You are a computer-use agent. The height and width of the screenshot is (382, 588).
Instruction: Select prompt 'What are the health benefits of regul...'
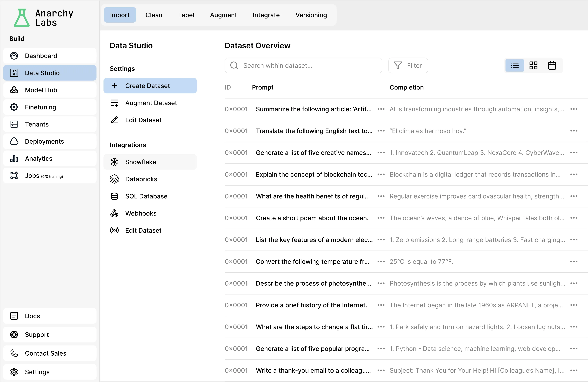[x=313, y=196]
